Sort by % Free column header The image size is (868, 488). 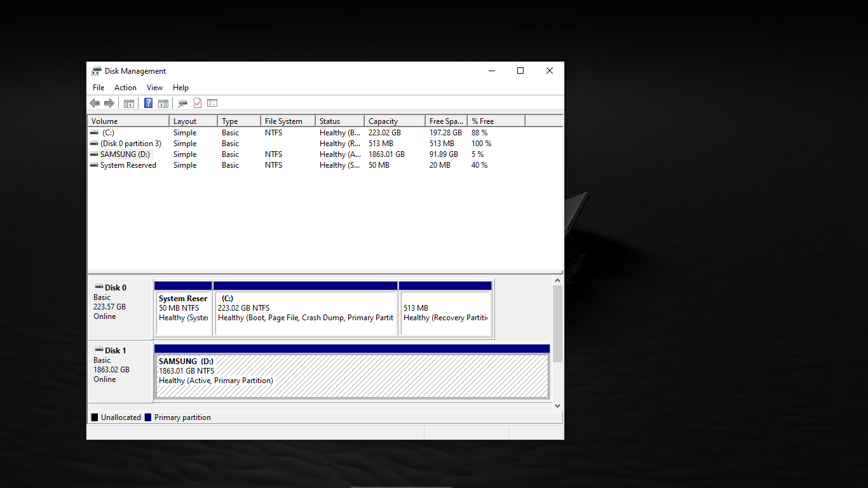[496, 121]
